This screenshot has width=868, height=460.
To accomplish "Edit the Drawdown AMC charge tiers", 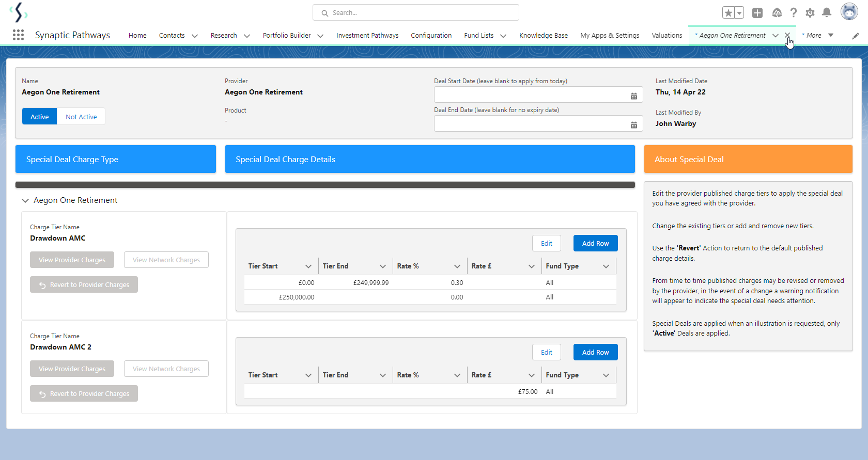I will coord(547,243).
